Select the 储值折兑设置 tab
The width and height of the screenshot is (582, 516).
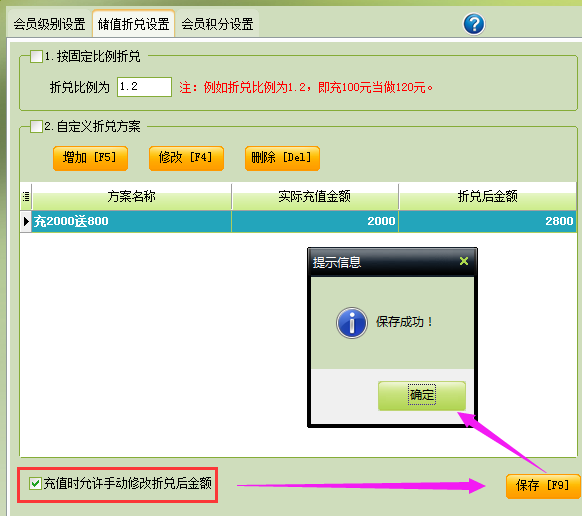tap(133, 24)
